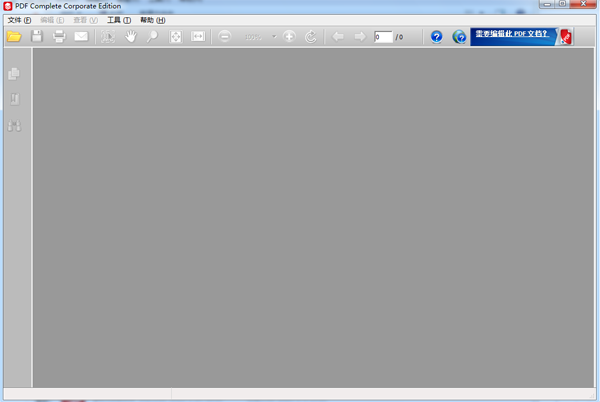
Task: Open the 工具 (T) menu
Action: click(119, 20)
